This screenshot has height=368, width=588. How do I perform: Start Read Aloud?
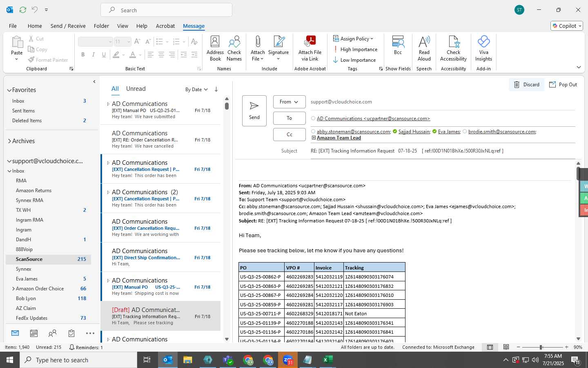tap(424, 49)
